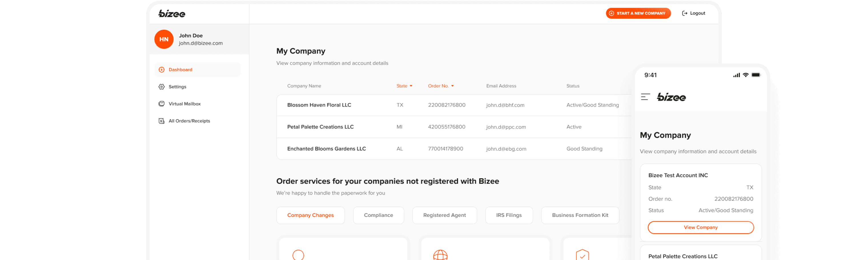This screenshot has height=260, width=868.
Task: Open Virtual Mailbox from the sidebar
Action: 198,104
